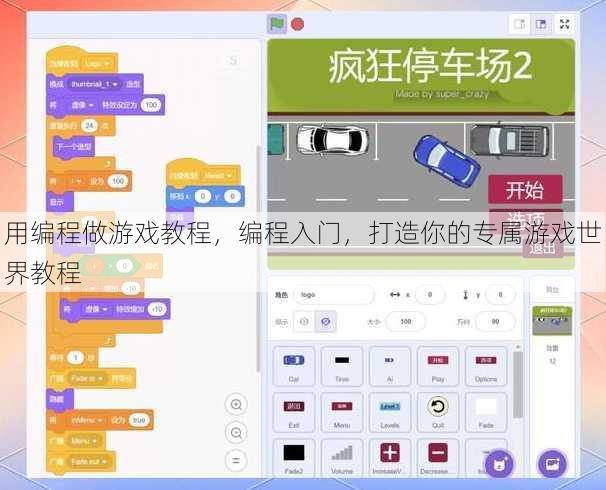
Task: Click the red stop button
Action: click(297, 24)
